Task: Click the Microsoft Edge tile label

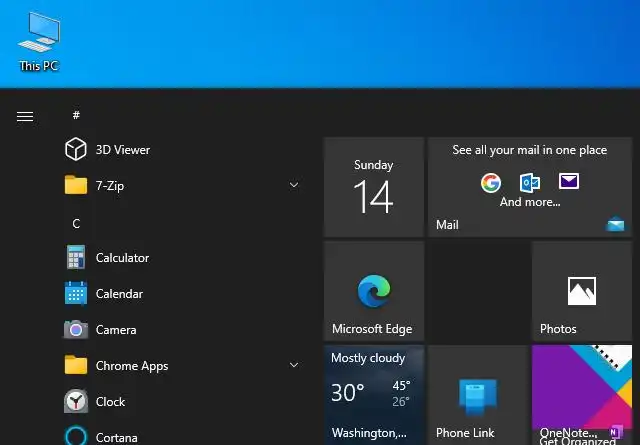Action: pos(372,329)
